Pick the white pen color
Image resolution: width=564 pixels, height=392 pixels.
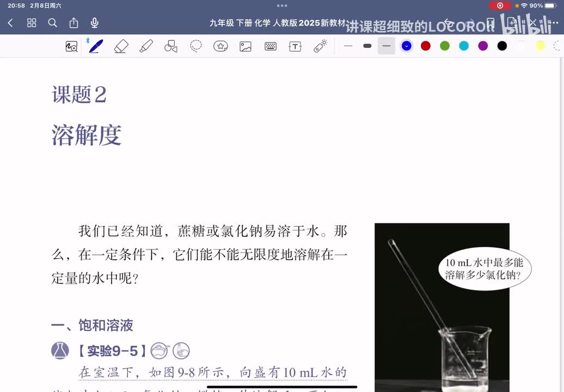521,46
